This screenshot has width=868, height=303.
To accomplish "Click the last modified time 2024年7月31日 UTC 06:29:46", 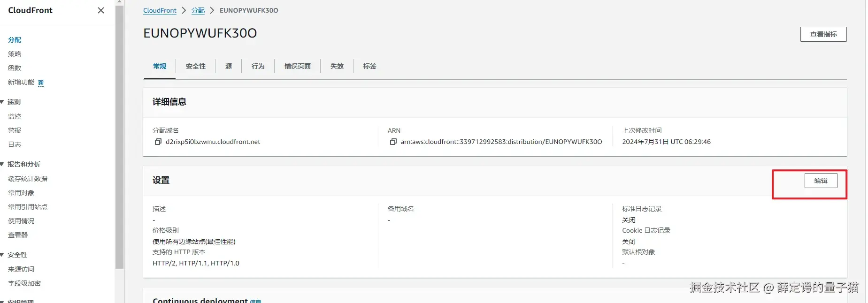I will click(666, 142).
